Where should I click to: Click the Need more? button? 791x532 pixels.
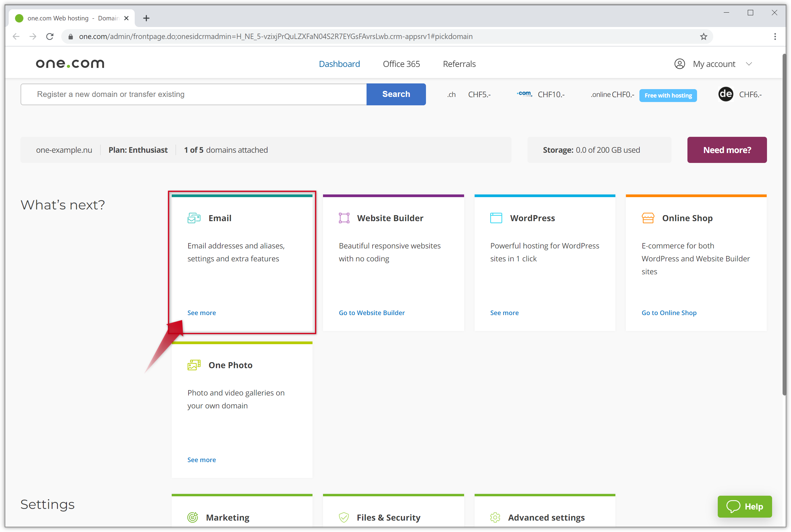(x=727, y=150)
